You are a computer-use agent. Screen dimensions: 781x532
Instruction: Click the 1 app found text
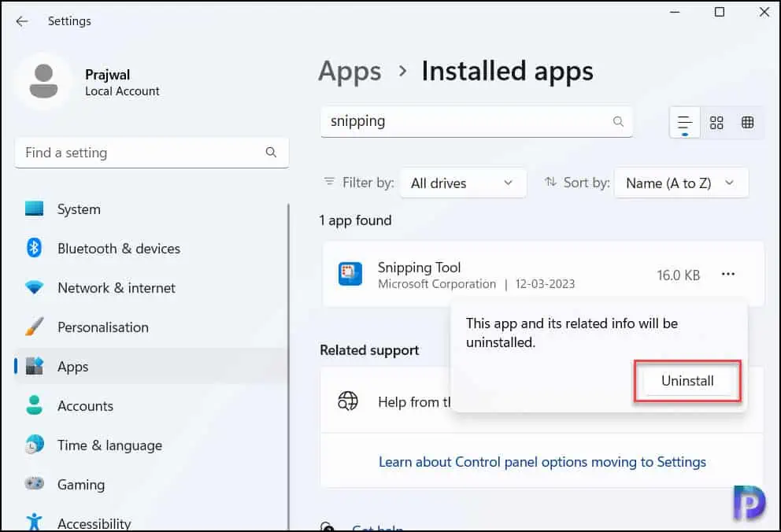coord(355,220)
